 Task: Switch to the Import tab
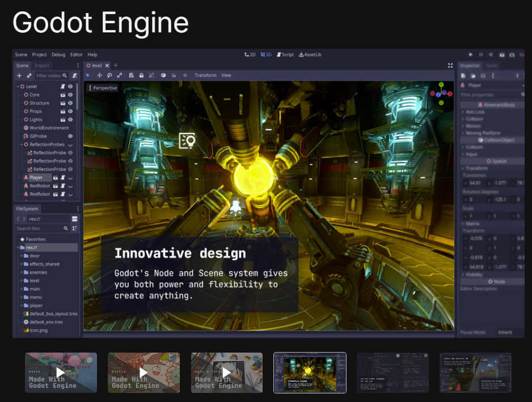[42, 65]
